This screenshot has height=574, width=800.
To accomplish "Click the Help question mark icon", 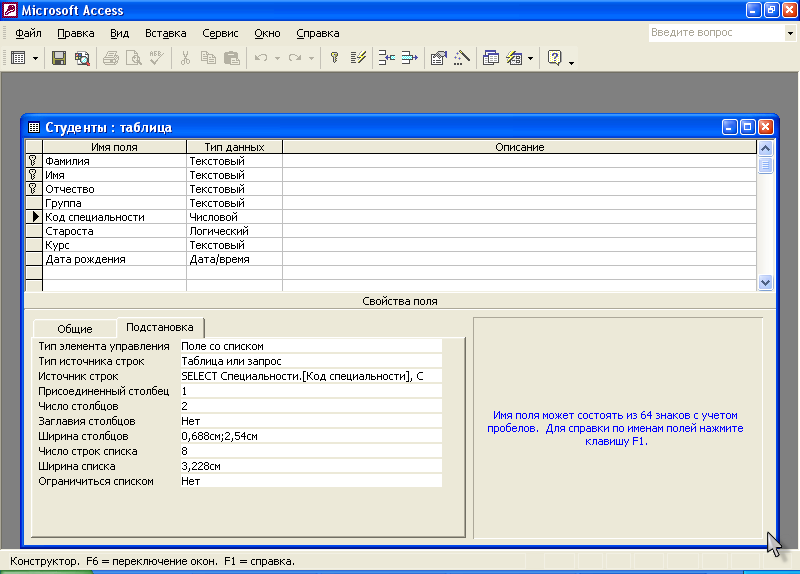I will pyautogui.click(x=555, y=58).
